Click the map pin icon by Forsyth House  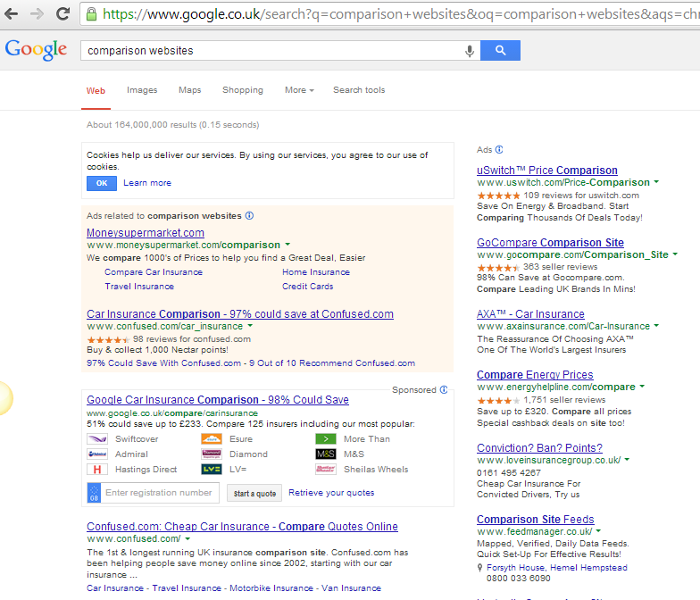[x=480, y=568]
